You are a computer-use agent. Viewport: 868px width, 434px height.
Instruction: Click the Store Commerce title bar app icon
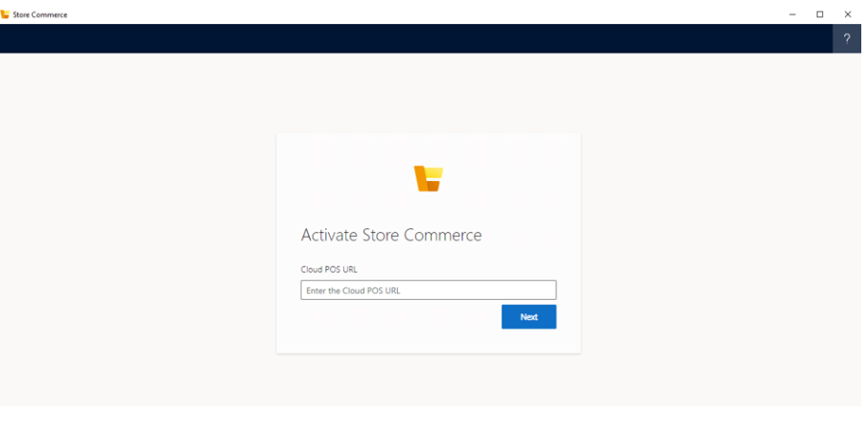pyautogui.click(x=5, y=14)
